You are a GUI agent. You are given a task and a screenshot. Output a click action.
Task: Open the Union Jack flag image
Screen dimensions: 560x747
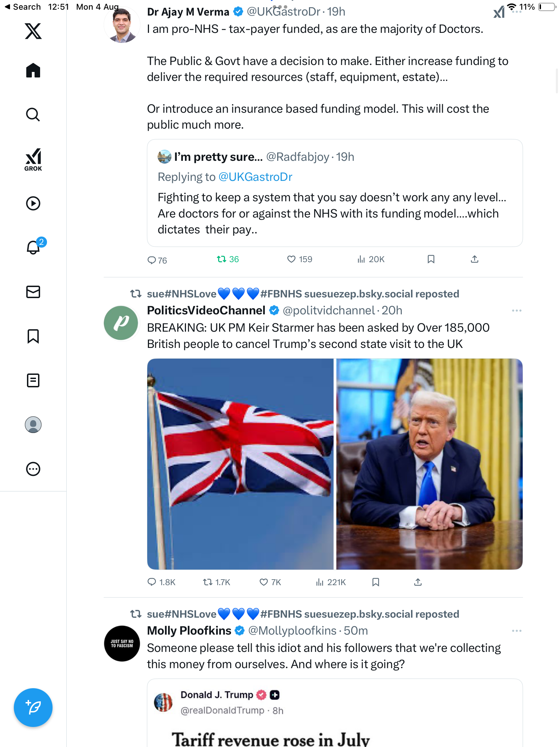[x=240, y=464]
